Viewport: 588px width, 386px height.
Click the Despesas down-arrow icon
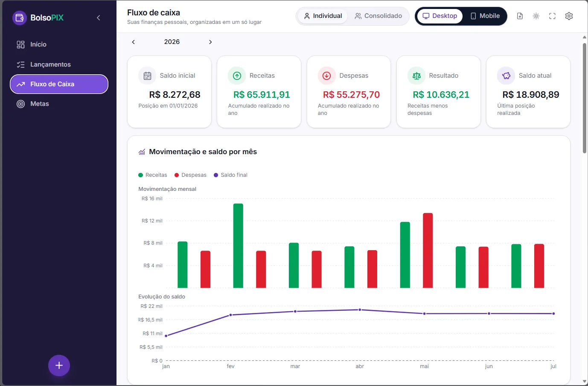[326, 76]
